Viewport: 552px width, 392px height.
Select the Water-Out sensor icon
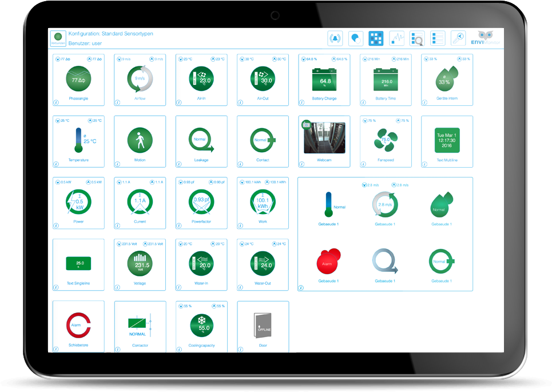point(263,264)
